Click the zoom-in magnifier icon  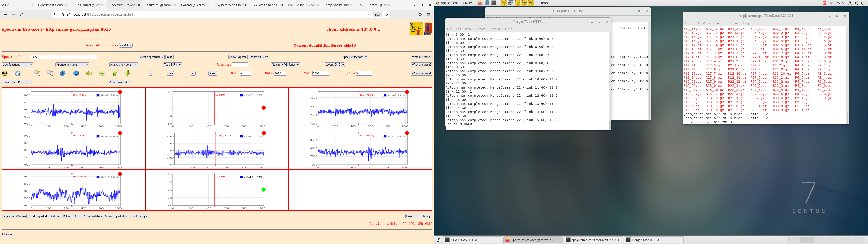click(x=37, y=73)
